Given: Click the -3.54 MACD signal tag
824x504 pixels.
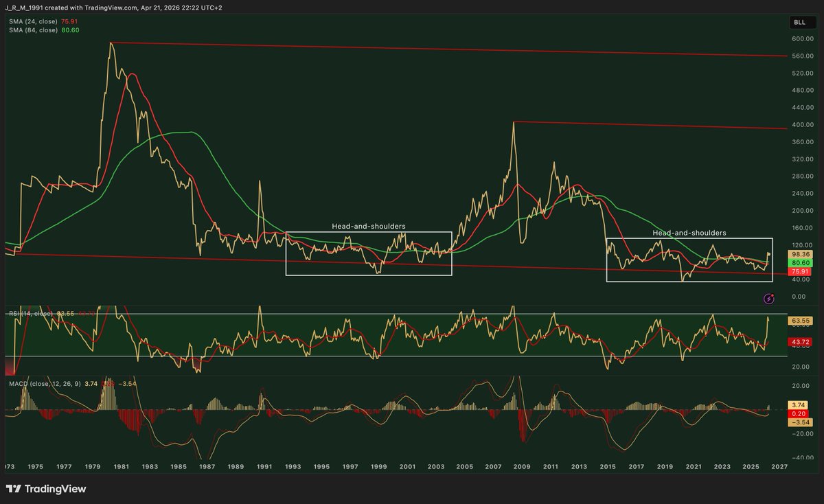Looking at the screenshot, I should click(801, 422).
